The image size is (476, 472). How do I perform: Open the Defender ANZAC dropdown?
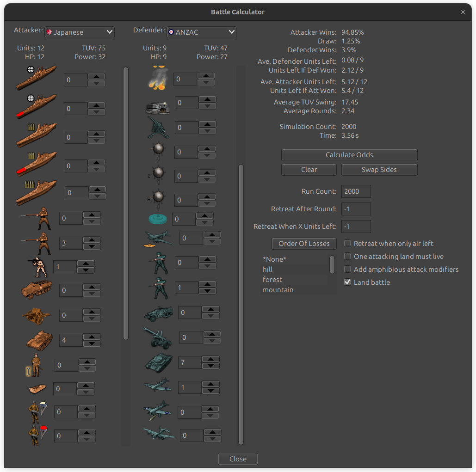coord(201,32)
